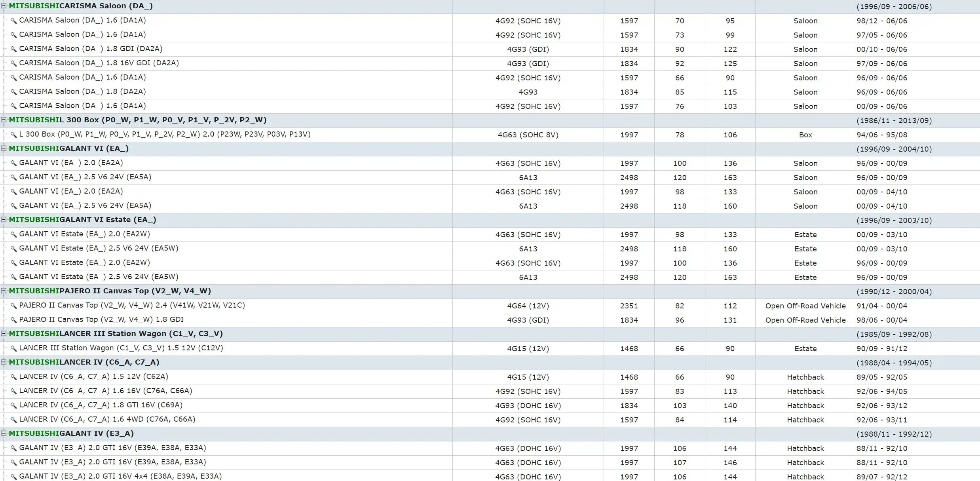Viewport: 980px width, 481px height.
Task: Open GALANT VI Estate (EA_) 2.0 (EA2W) 98 kW entry
Action: [x=84, y=234]
